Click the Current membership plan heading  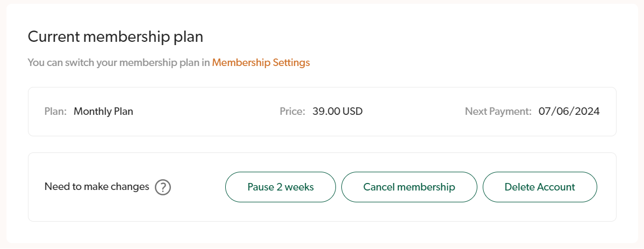click(x=116, y=37)
